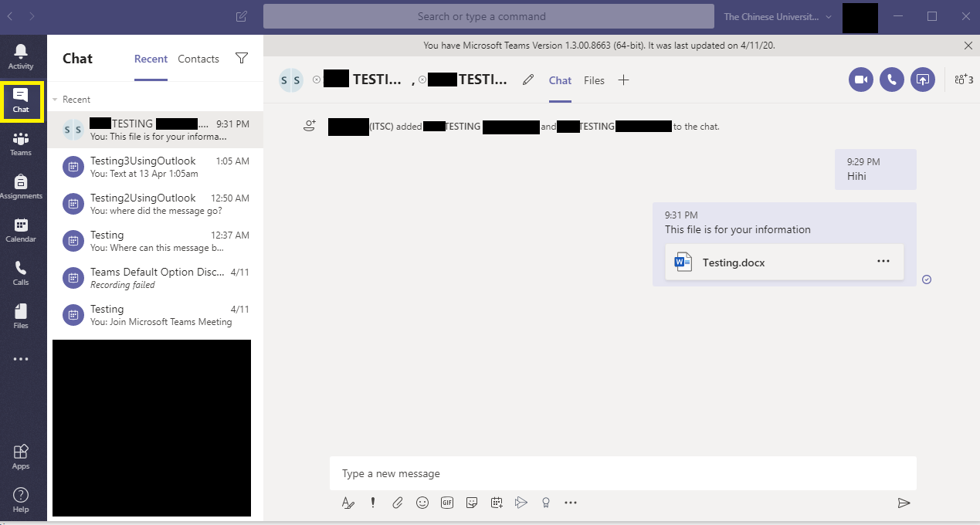Select the Hihi message bubble
Screen dimensions: 980x525
(876, 169)
